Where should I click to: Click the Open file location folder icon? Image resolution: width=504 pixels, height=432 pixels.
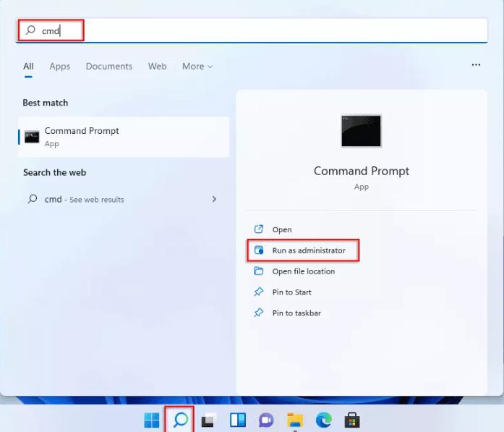pyautogui.click(x=259, y=271)
